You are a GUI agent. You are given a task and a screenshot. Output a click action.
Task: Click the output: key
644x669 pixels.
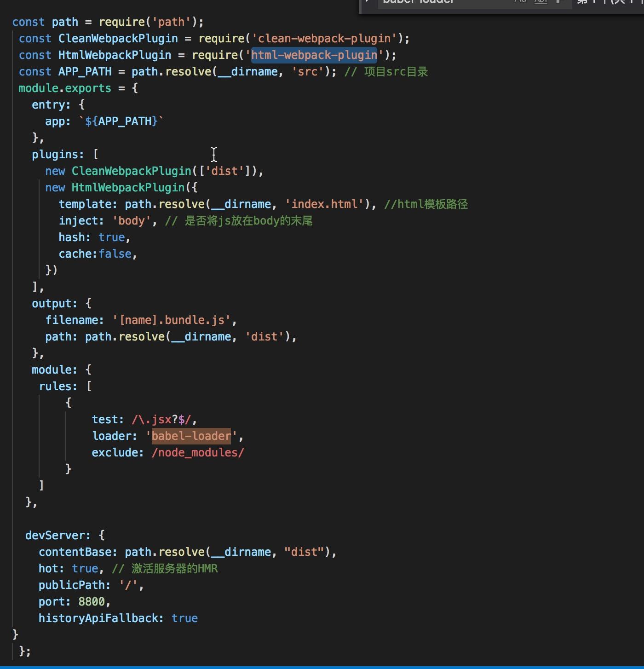pyautogui.click(x=55, y=304)
